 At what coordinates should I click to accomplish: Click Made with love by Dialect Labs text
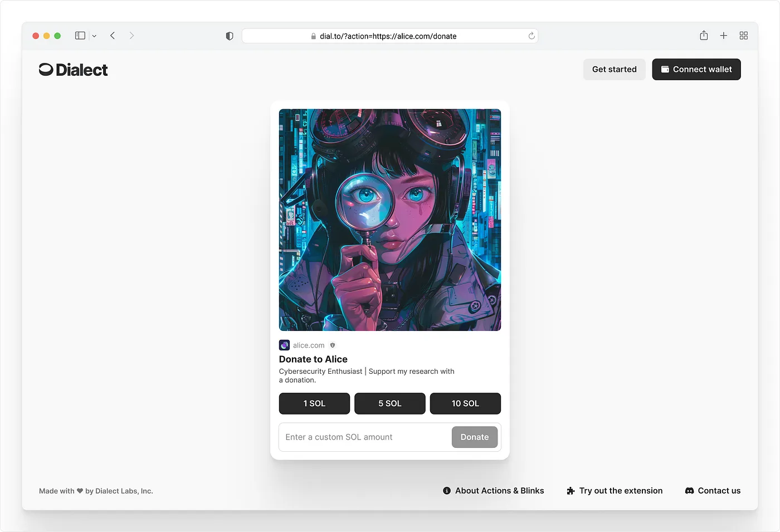pyautogui.click(x=96, y=491)
